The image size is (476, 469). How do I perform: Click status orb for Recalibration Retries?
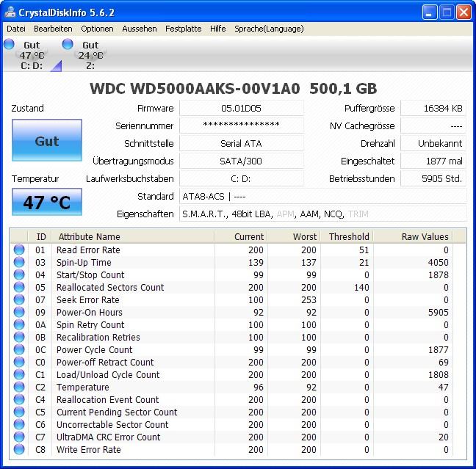tap(19, 337)
